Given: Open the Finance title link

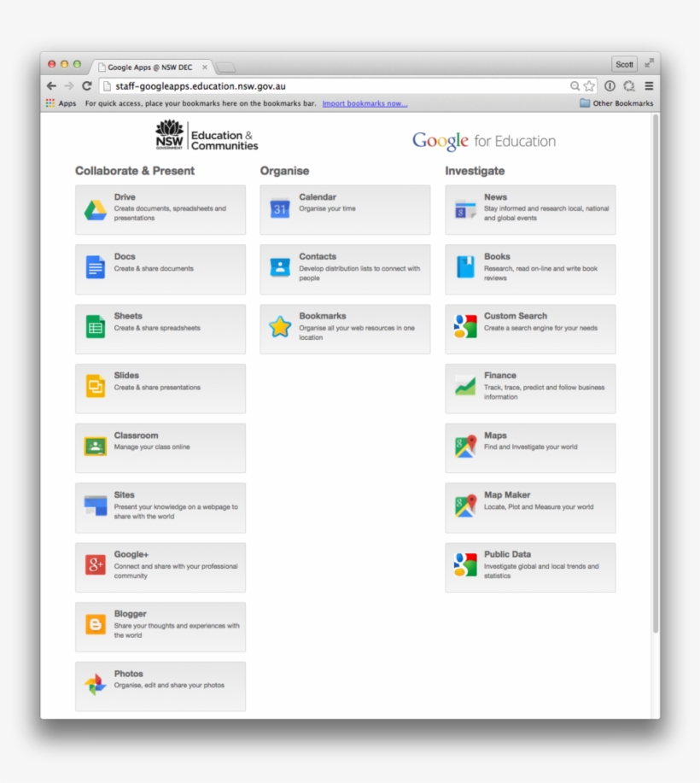Looking at the screenshot, I should click(x=499, y=375).
